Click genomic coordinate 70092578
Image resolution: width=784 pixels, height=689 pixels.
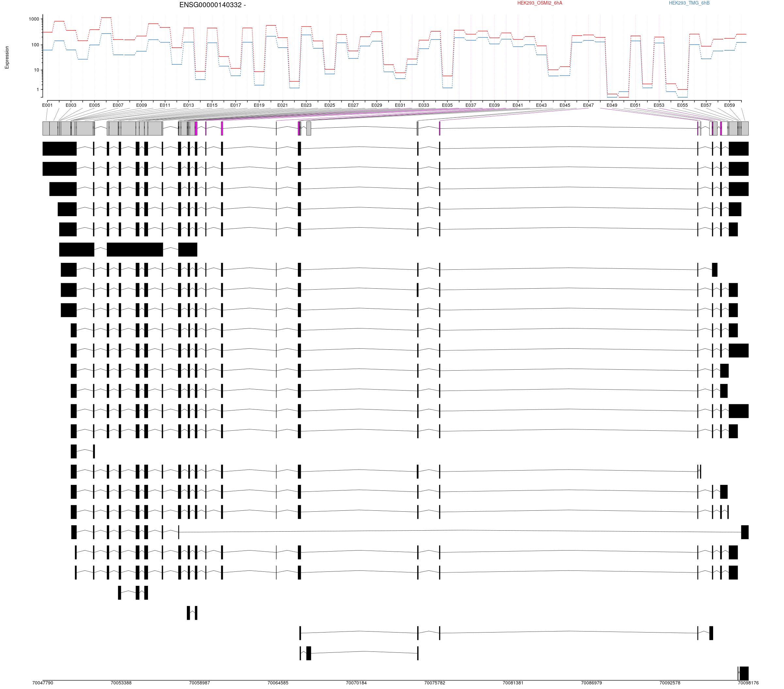click(670, 683)
